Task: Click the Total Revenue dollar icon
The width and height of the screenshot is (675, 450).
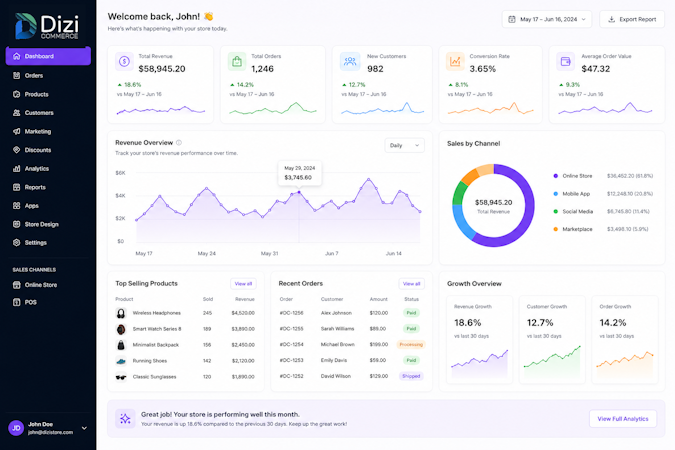Action: [x=124, y=62]
